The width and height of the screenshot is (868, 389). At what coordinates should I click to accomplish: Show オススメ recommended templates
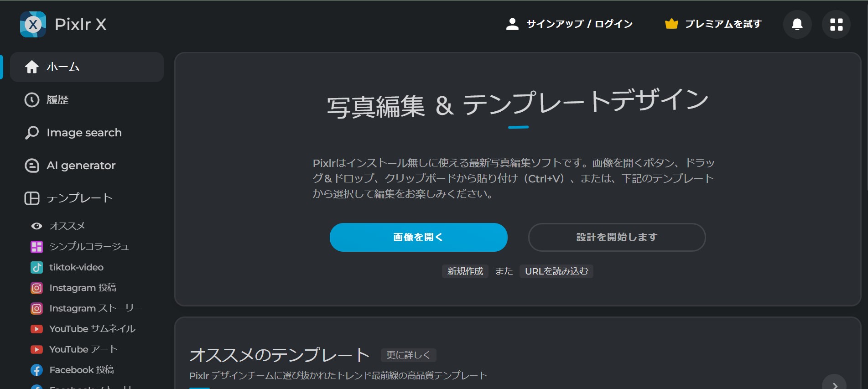(x=67, y=226)
